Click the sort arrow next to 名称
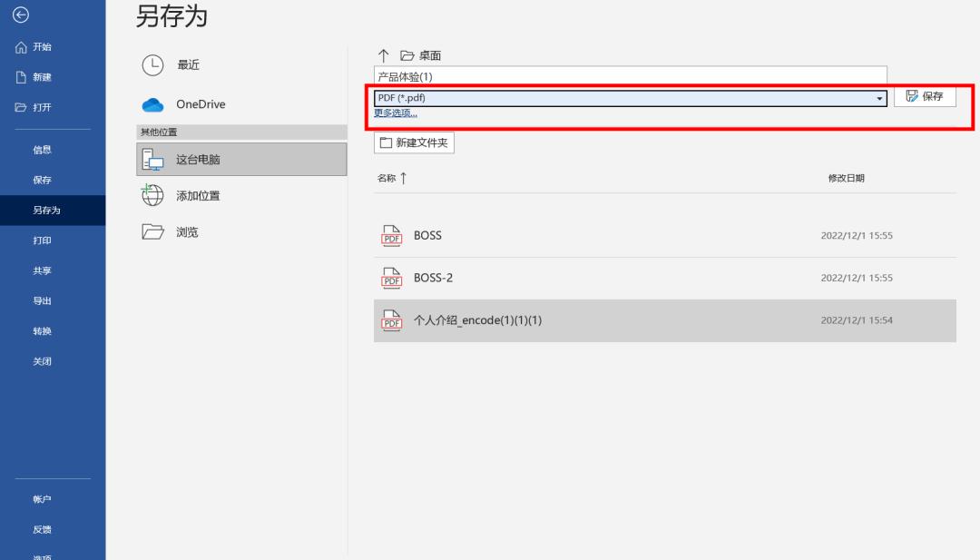The width and height of the screenshot is (980, 560). coord(404,178)
